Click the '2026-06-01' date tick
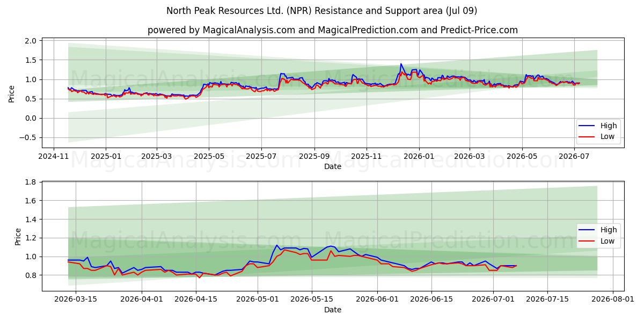 point(377,299)
